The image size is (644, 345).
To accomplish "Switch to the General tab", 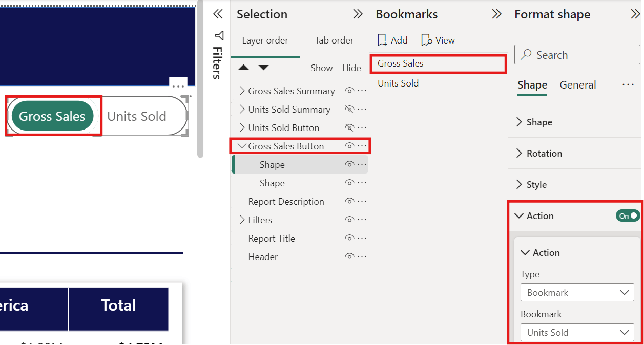I will (577, 85).
